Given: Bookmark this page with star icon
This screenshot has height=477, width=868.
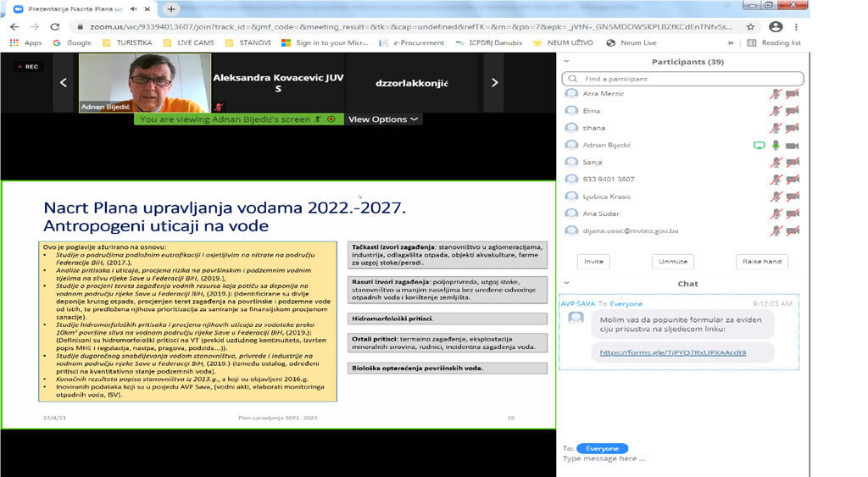Looking at the screenshot, I should point(750,26).
